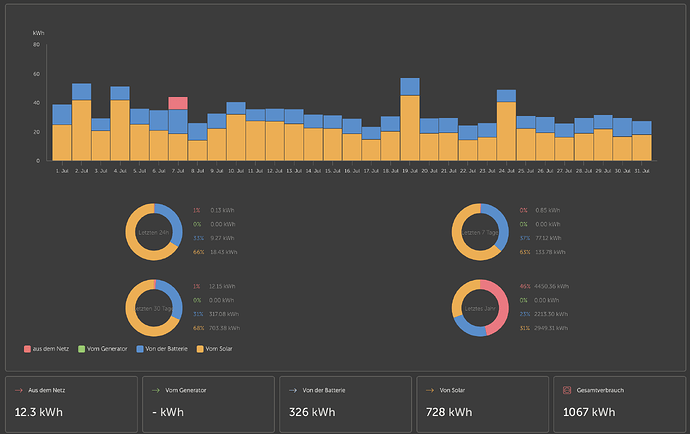Screen dimensions: 690x434
Task: Click the '68%' solar percentage in 30-day stats
Action: 198,328
